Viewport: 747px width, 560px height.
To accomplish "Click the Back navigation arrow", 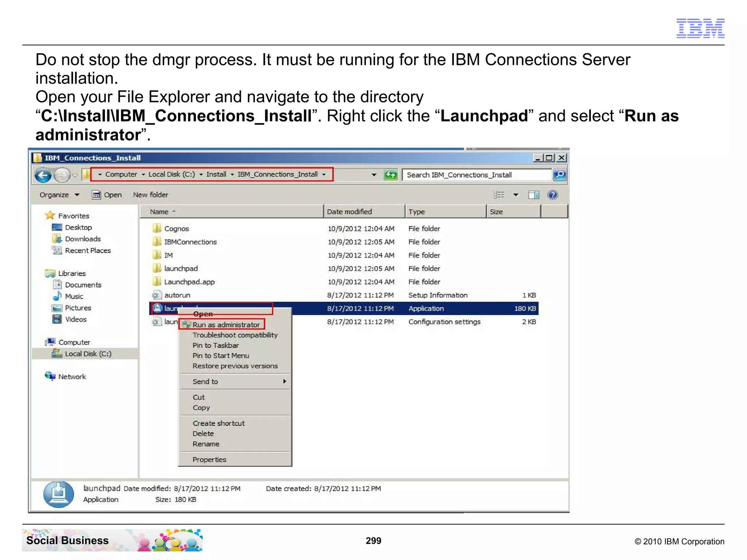I will [43, 175].
